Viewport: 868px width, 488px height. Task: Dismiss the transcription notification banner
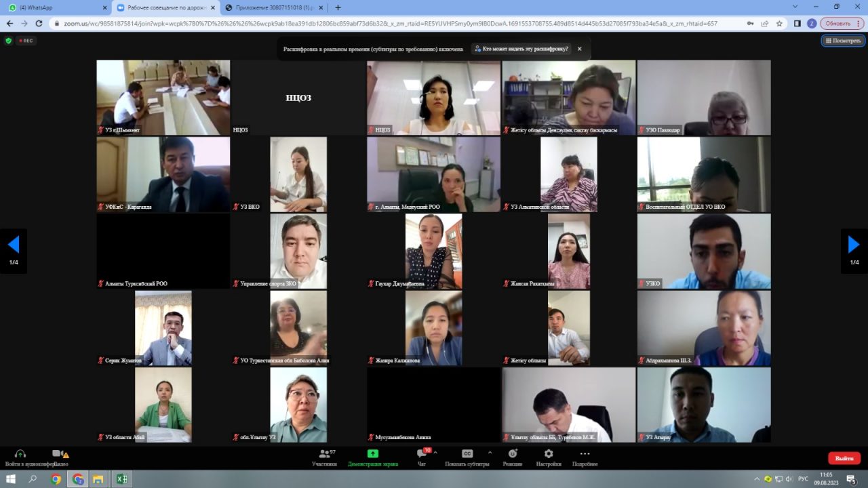(579, 49)
